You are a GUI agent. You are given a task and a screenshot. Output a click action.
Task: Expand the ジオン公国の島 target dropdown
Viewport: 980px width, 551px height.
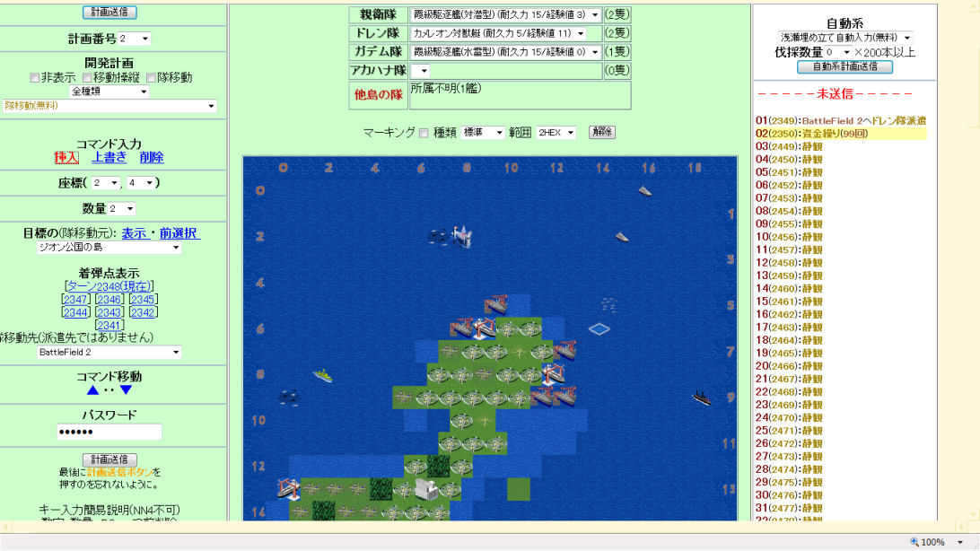pos(109,248)
